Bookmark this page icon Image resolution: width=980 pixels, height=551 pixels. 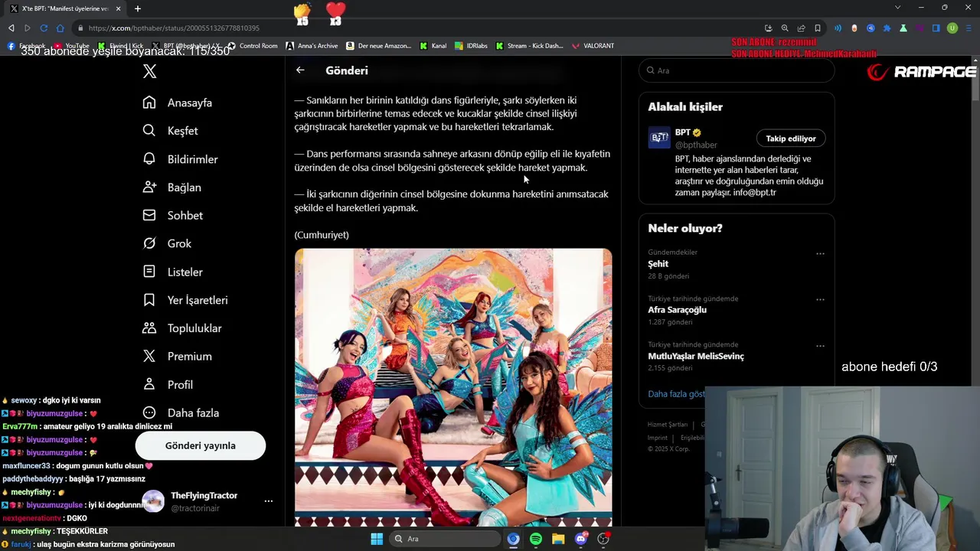click(x=818, y=28)
